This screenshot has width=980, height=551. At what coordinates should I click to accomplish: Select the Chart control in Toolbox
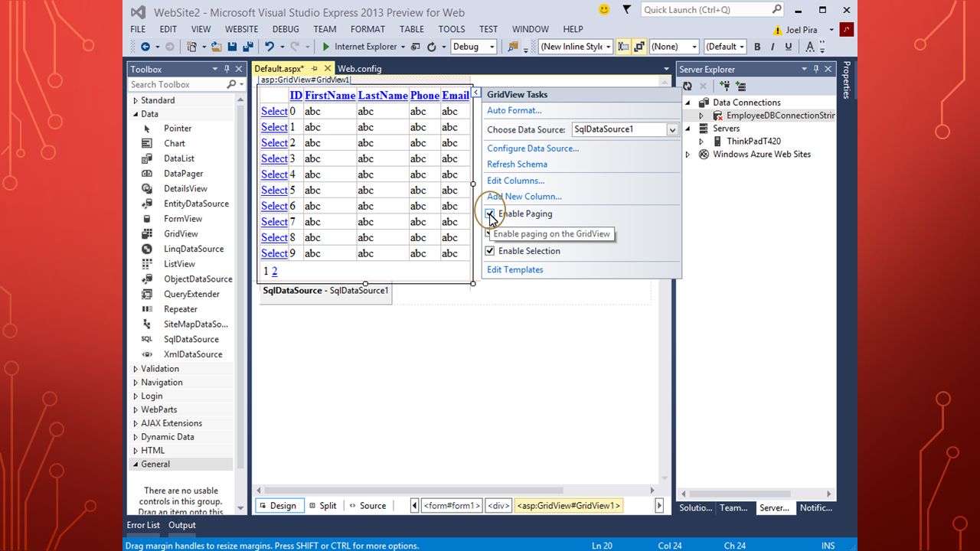(174, 143)
